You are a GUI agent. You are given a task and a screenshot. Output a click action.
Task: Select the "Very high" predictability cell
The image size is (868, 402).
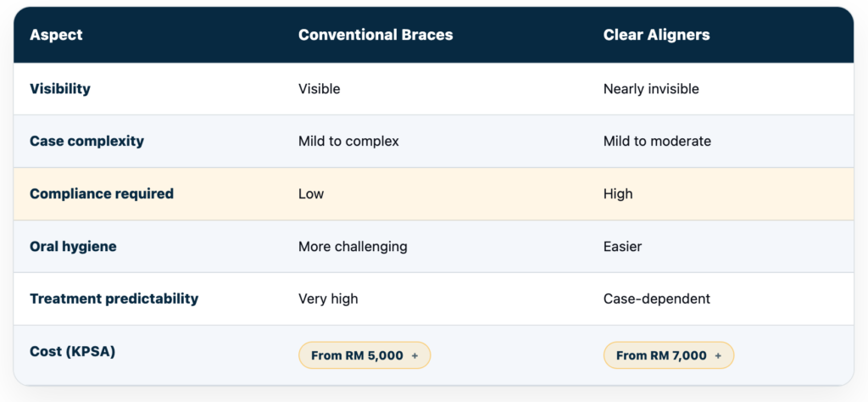pyautogui.click(x=328, y=299)
